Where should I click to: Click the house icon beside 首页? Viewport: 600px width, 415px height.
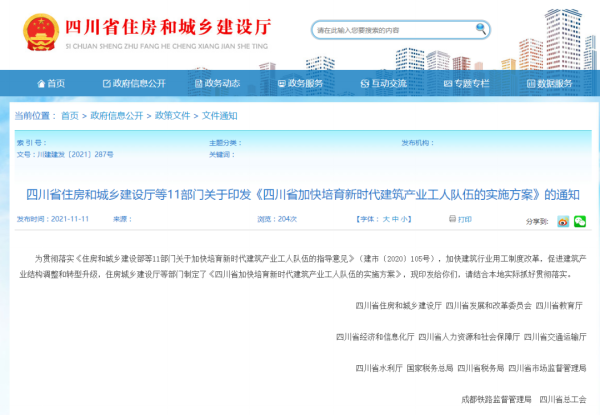click(37, 84)
